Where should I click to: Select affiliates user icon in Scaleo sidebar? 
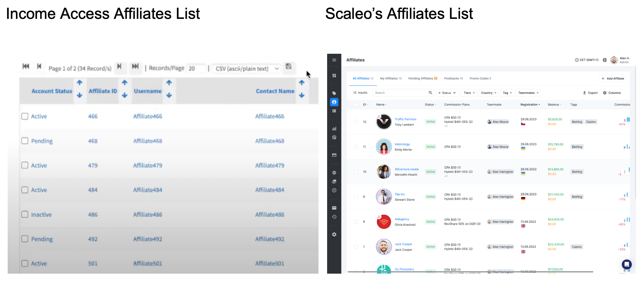click(x=334, y=102)
